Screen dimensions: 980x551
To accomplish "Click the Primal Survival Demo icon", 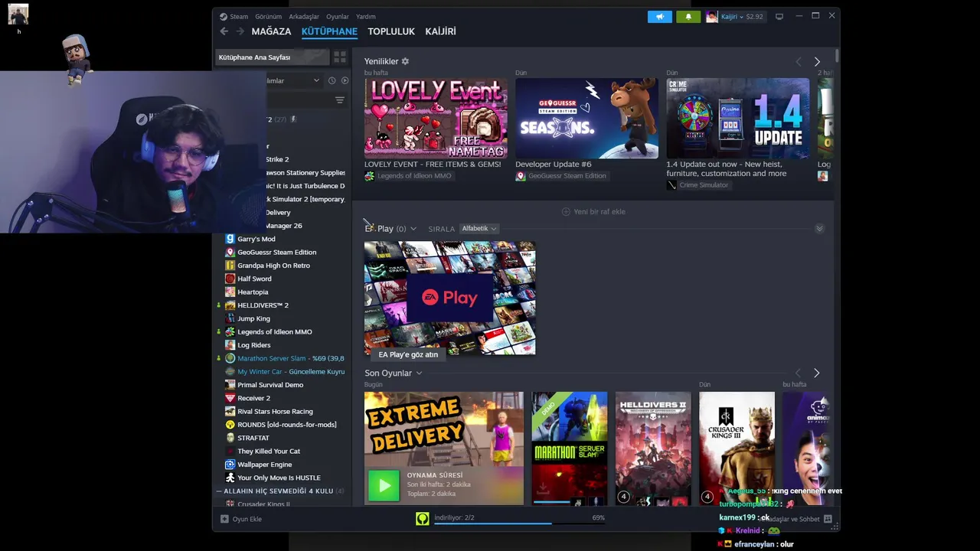I will [230, 385].
